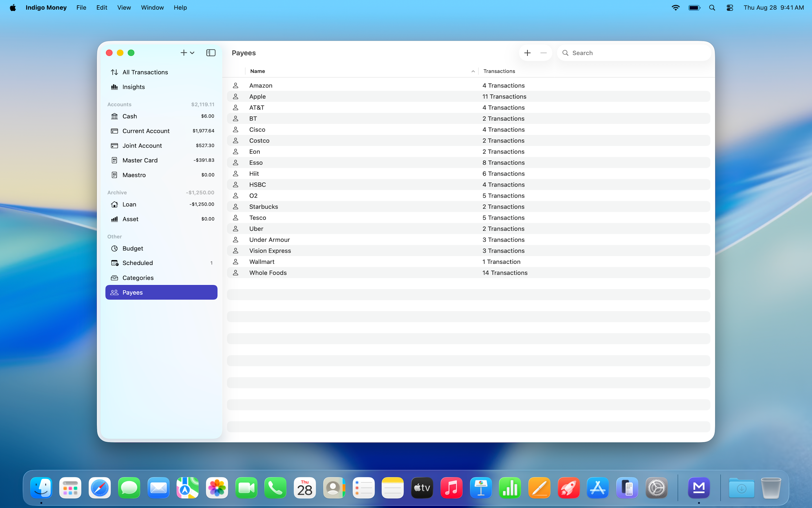This screenshot has width=812, height=508.
Task: Launch Safari from the Dock
Action: click(x=100, y=488)
